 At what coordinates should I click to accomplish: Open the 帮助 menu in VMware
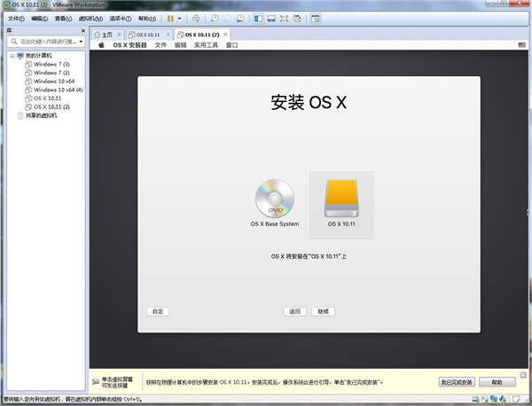coord(147,19)
